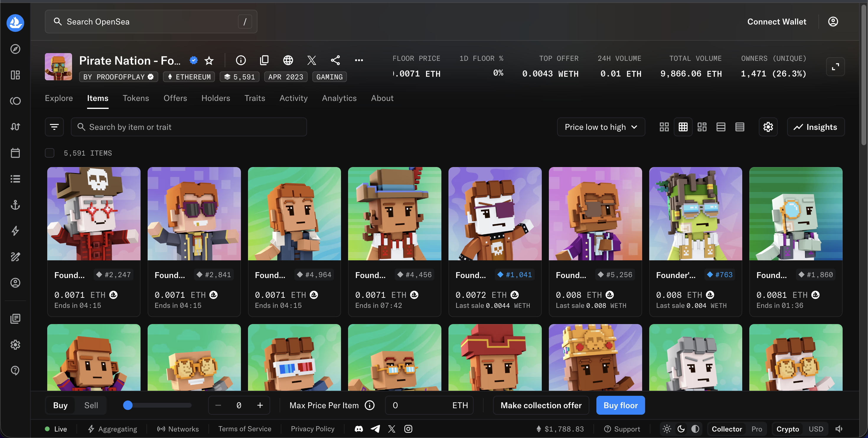
Task: Switch to the dense table view layout
Action: [x=740, y=127]
